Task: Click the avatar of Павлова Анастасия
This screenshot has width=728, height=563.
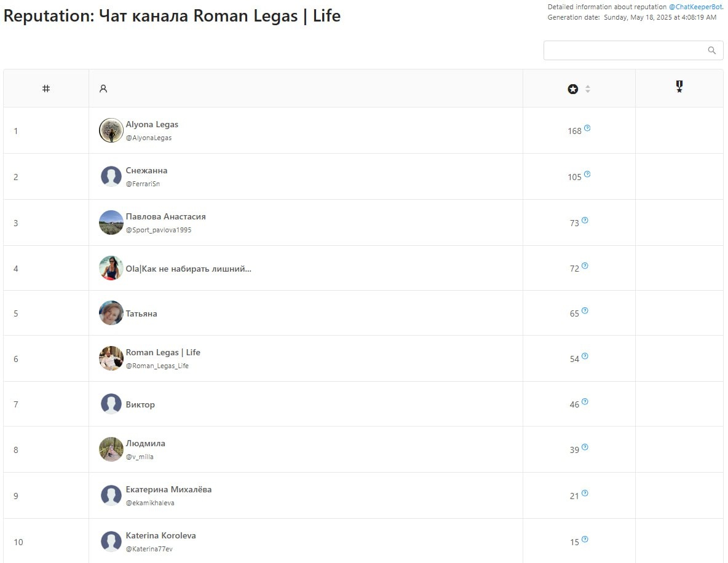Action: point(111,222)
